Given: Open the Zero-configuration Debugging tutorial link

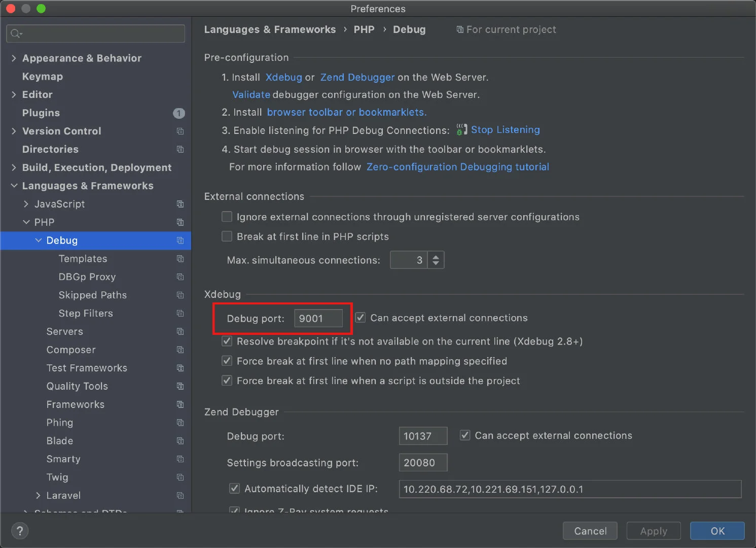Looking at the screenshot, I should tap(457, 167).
